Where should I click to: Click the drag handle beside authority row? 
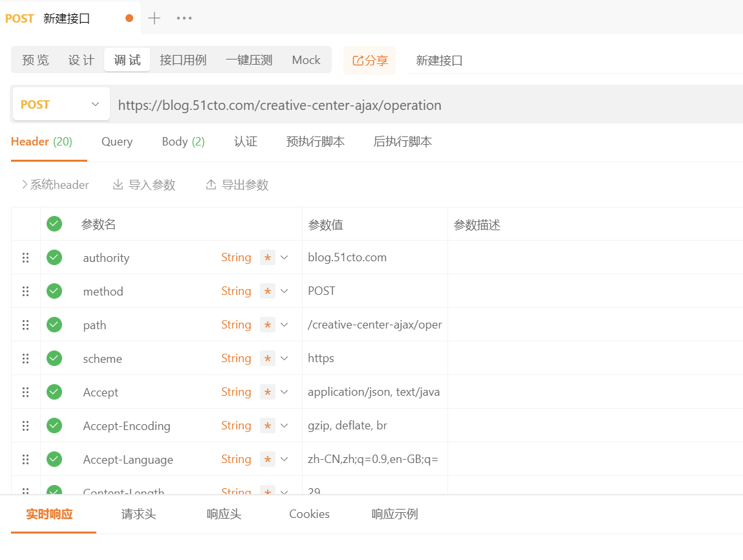coord(25,257)
